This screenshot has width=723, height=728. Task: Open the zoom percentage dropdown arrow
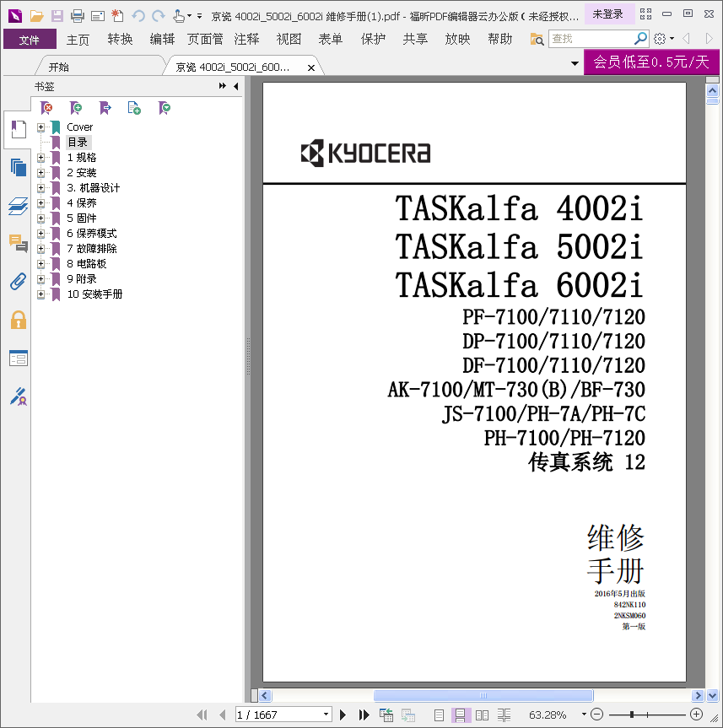584,714
